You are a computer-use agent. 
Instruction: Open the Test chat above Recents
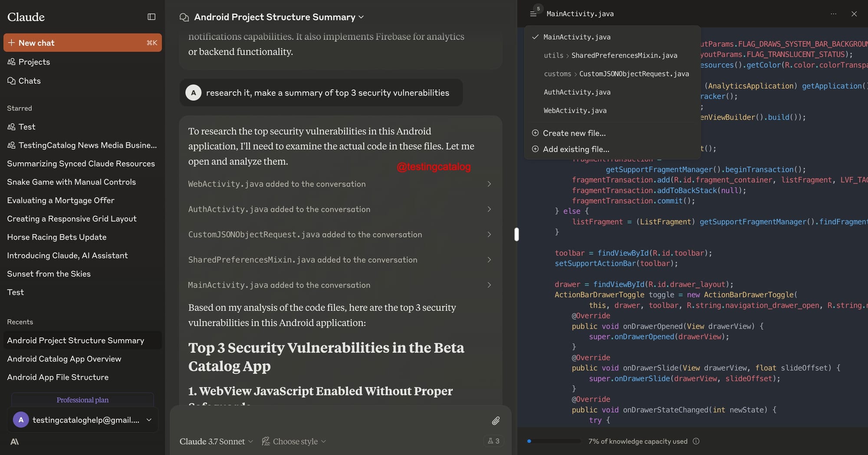click(x=16, y=292)
